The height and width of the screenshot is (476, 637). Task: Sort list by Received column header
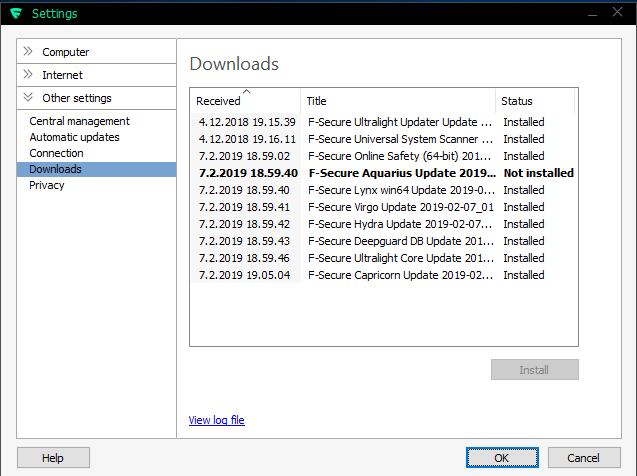click(x=245, y=101)
